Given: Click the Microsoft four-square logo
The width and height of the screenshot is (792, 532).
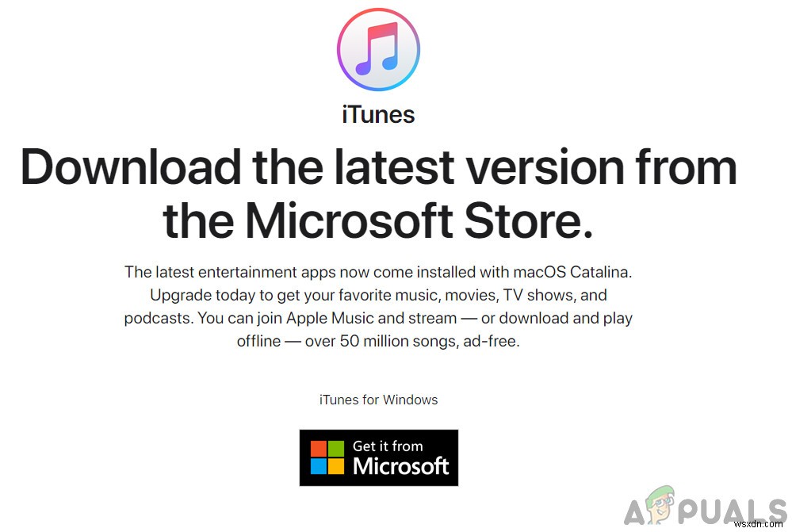Looking at the screenshot, I should coord(327,457).
